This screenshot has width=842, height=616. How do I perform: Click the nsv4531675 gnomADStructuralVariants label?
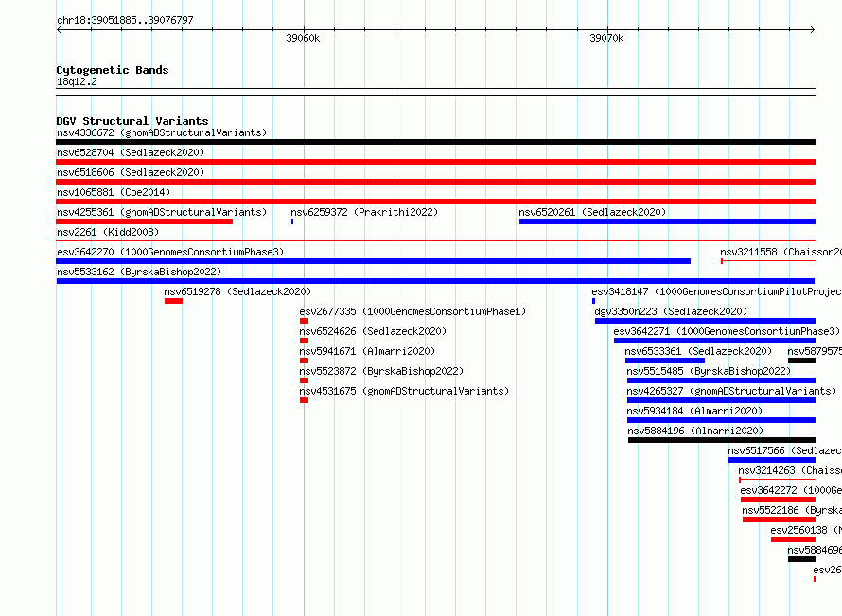click(x=404, y=391)
